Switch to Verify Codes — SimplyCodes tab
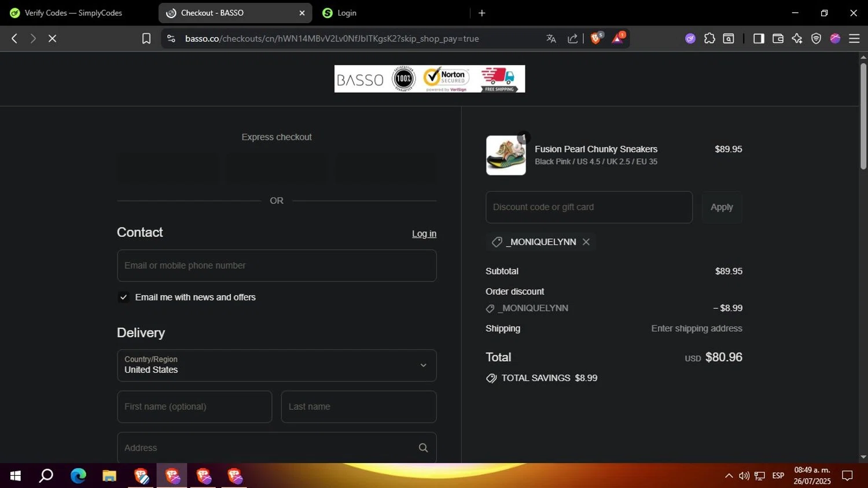Image resolution: width=868 pixels, height=488 pixels. pyautogui.click(x=74, y=13)
